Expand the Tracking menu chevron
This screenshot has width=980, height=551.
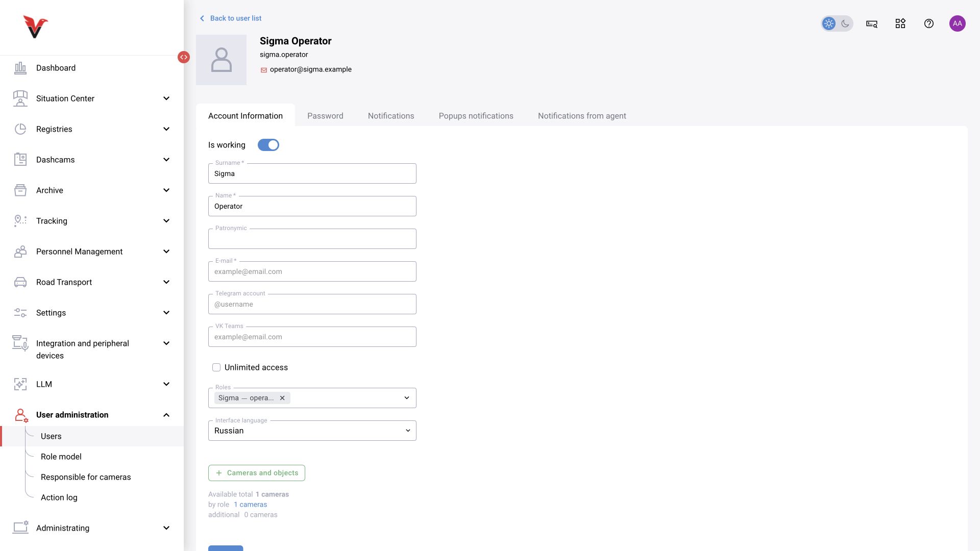[x=166, y=221]
